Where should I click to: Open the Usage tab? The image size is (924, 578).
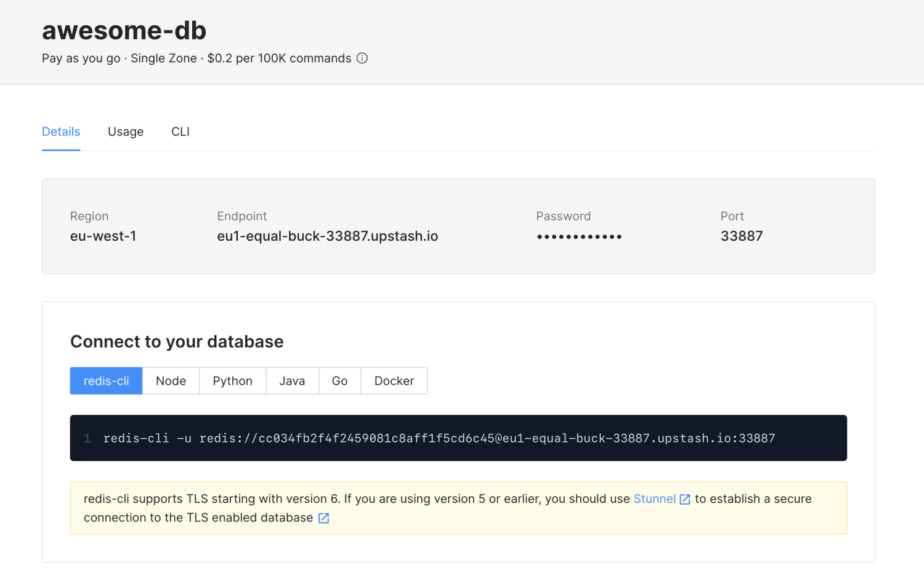pos(126,132)
